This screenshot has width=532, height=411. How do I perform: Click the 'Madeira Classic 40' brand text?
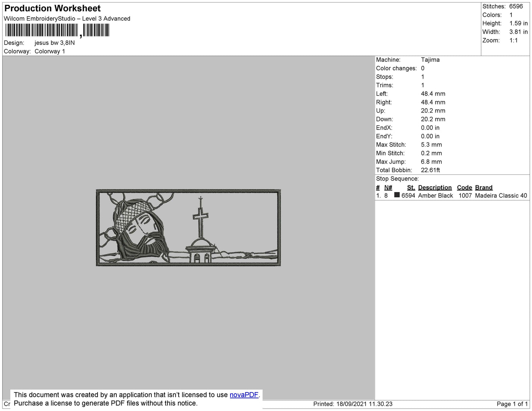[501, 196]
